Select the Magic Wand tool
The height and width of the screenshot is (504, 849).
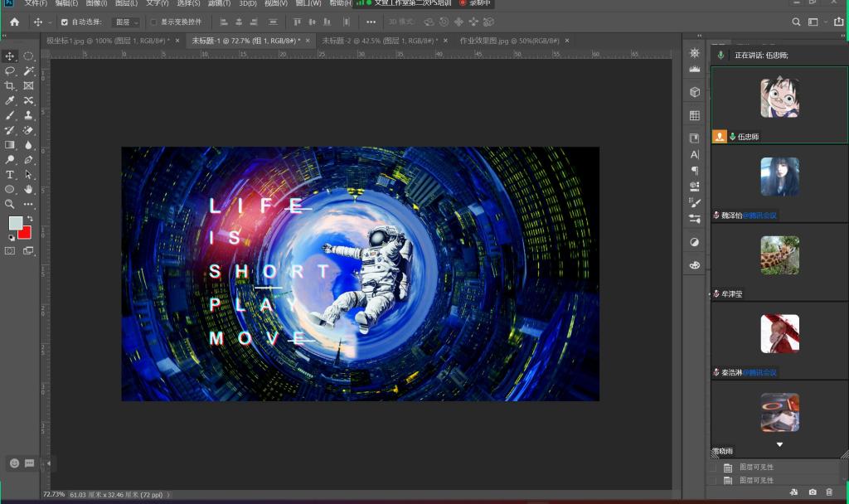29,71
